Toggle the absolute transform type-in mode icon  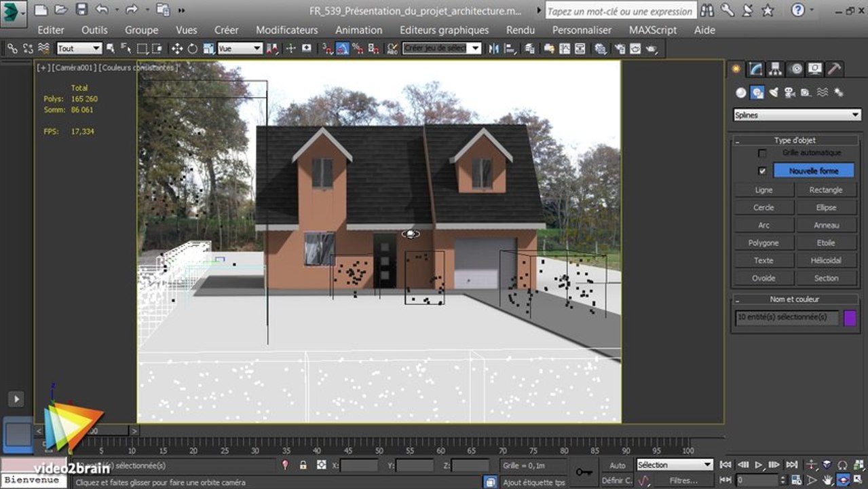(x=322, y=465)
